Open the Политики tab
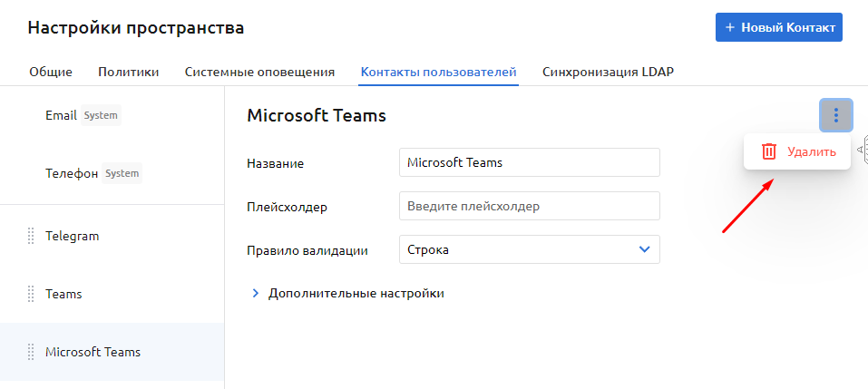 click(x=129, y=72)
